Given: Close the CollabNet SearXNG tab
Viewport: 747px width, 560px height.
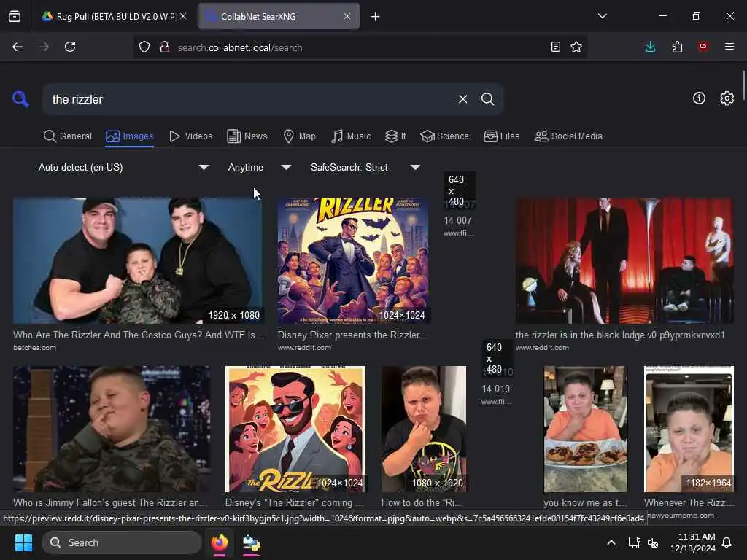Looking at the screenshot, I should pyautogui.click(x=347, y=16).
